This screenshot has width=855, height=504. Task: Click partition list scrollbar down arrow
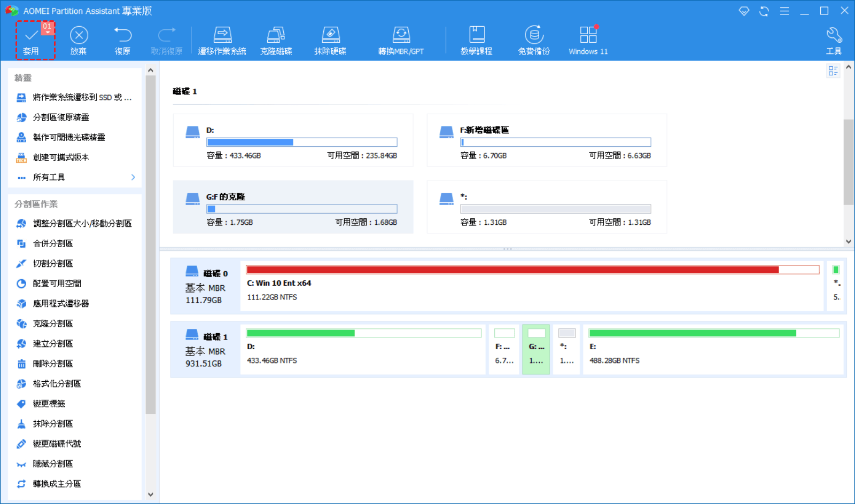point(849,241)
